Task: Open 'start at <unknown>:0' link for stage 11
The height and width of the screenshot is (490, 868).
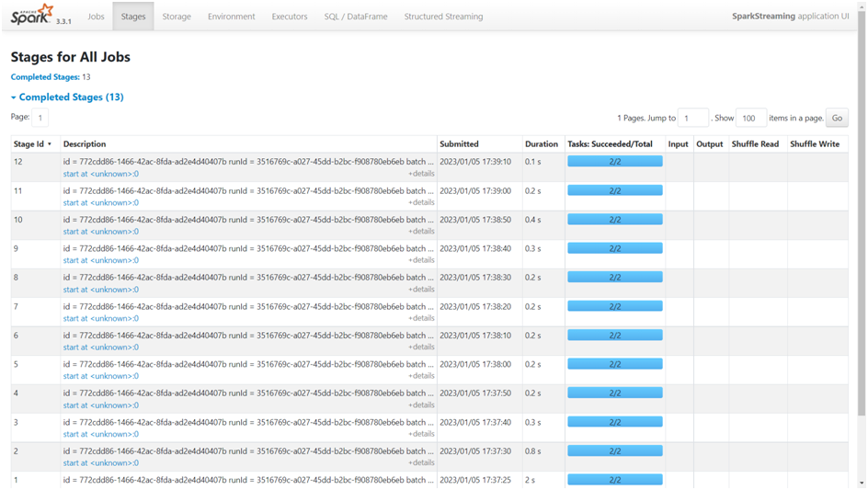Action: click(x=101, y=202)
